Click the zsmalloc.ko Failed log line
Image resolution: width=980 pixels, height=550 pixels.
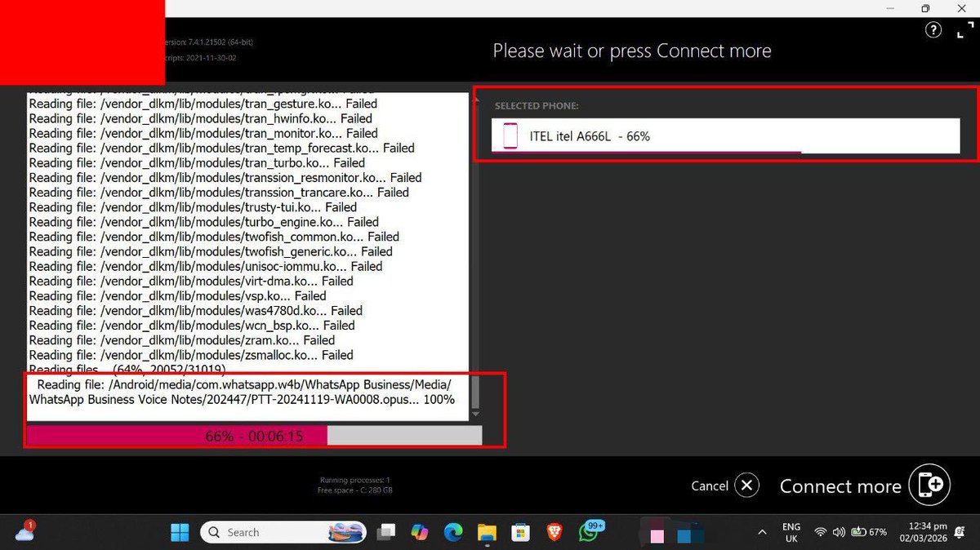point(191,354)
